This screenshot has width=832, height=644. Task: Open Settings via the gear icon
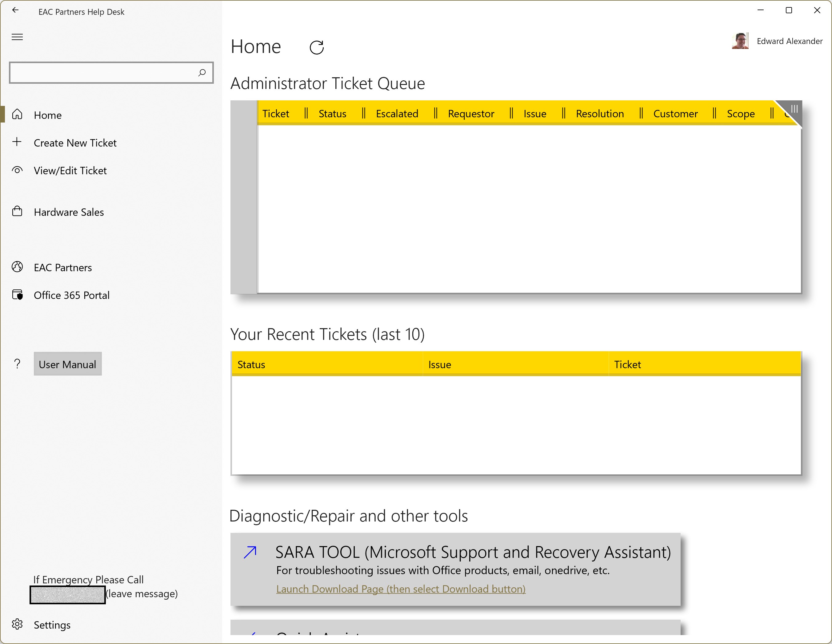click(17, 624)
